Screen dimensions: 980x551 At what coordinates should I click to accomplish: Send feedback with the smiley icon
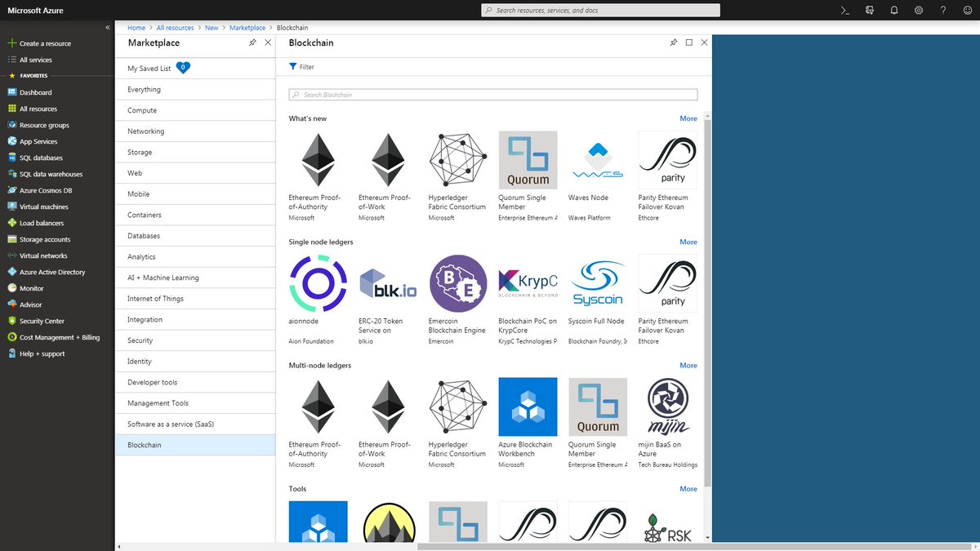click(x=967, y=11)
